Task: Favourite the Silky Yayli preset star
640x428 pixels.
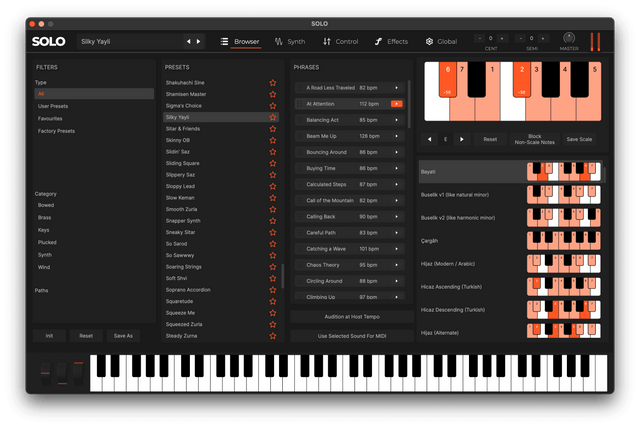Action: pos(272,117)
